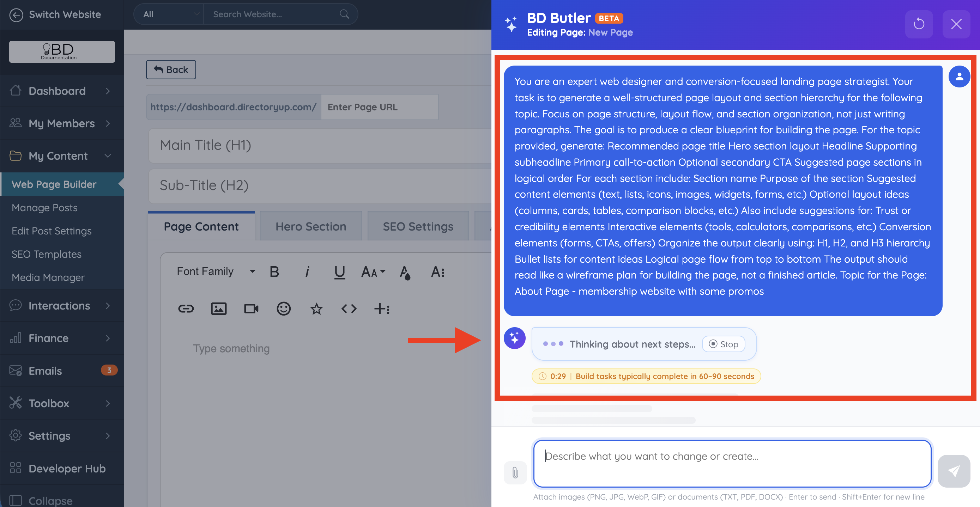Reset the BD Butler conversation
The image size is (980, 507).
tap(919, 24)
